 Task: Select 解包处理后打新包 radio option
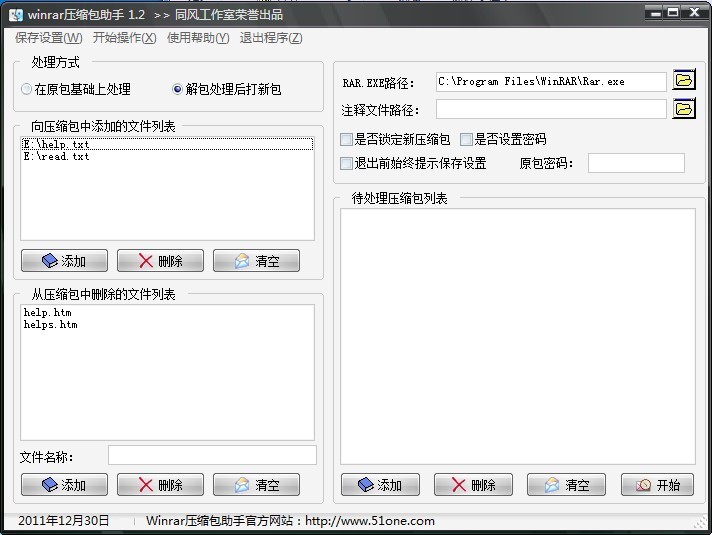click(x=178, y=89)
